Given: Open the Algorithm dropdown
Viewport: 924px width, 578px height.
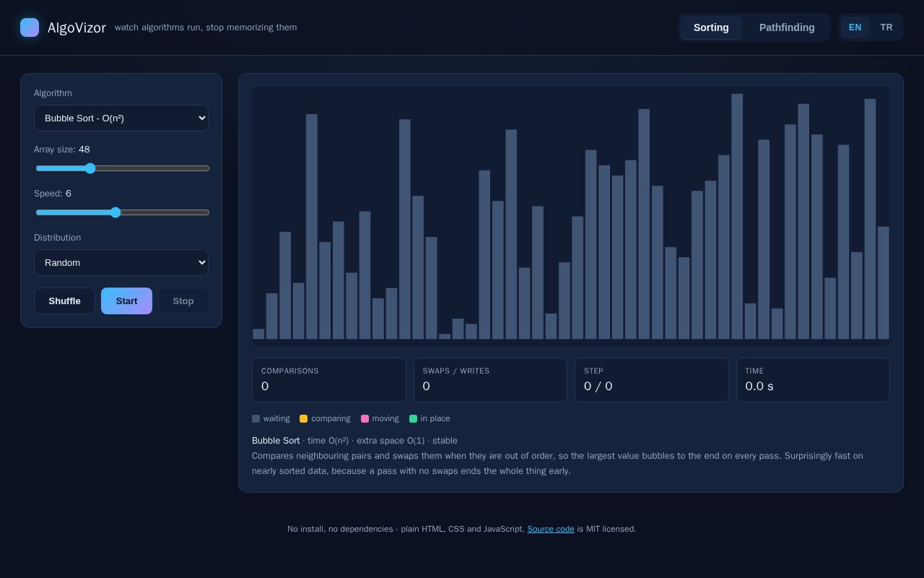Looking at the screenshot, I should click(121, 118).
